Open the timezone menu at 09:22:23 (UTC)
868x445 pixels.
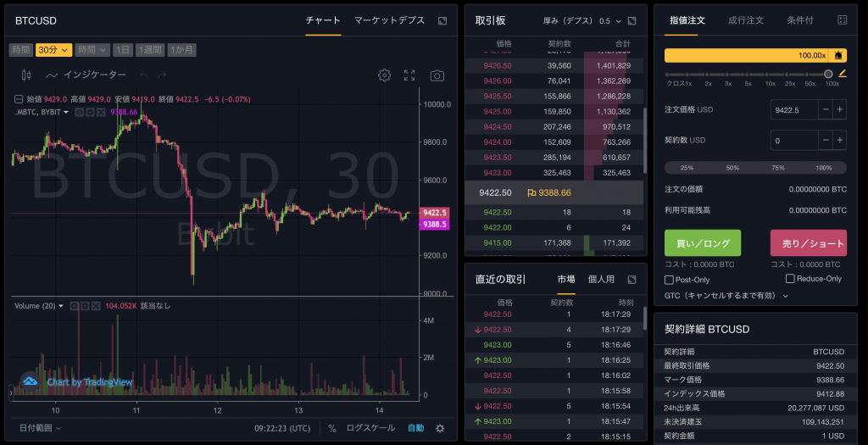pyautogui.click(x=282, y=428)
